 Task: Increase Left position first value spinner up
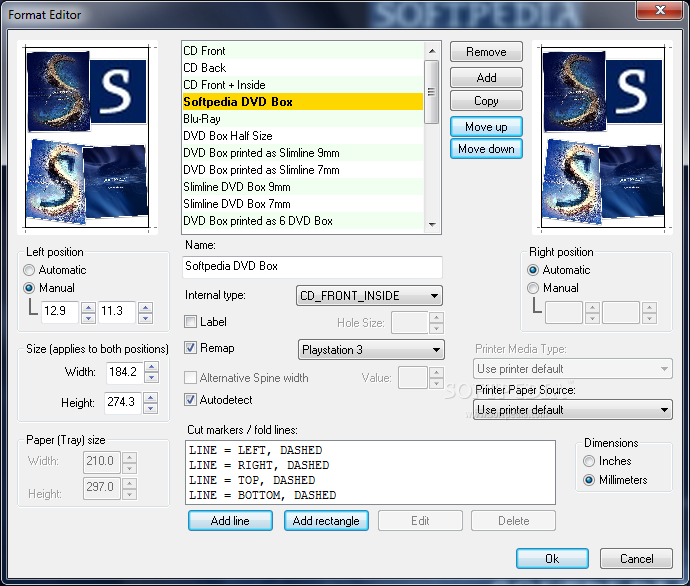pos(88,308)
